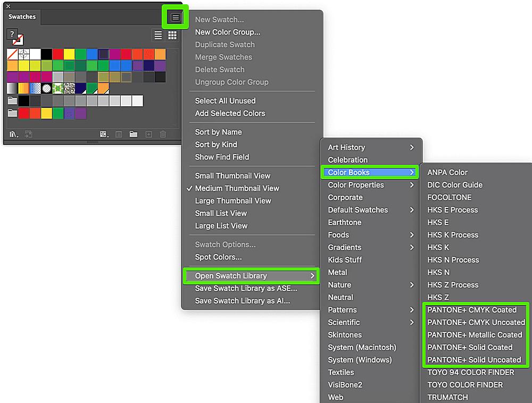Pick the white radial fade circle swatch
This screenshot has height=403, width=532.
pyautogui.click(x=46, y=88)
